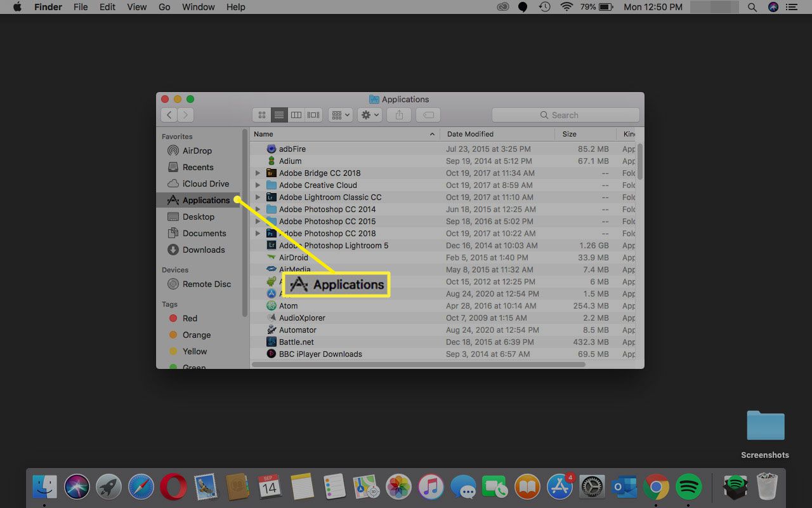The height and width of the screenshot is (508, 812).
Task: Open the File menu
Action: [81, 7]
